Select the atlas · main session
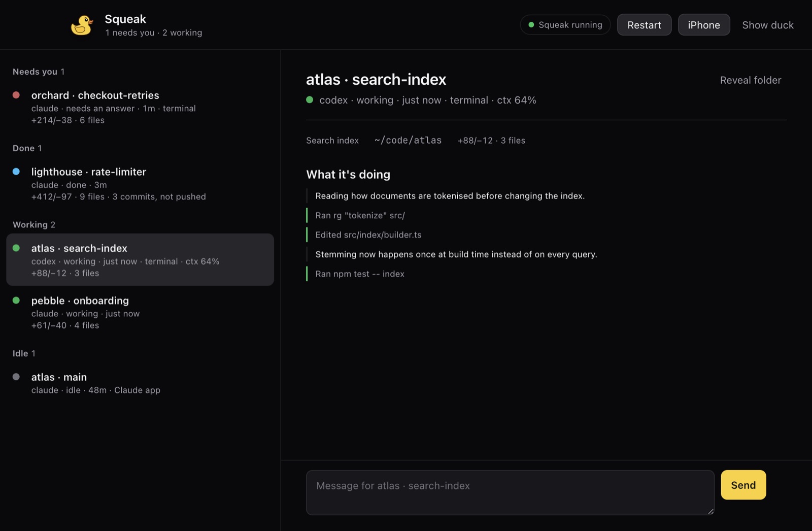This screenshot has width=812, height=531. [x=140, y=383]
